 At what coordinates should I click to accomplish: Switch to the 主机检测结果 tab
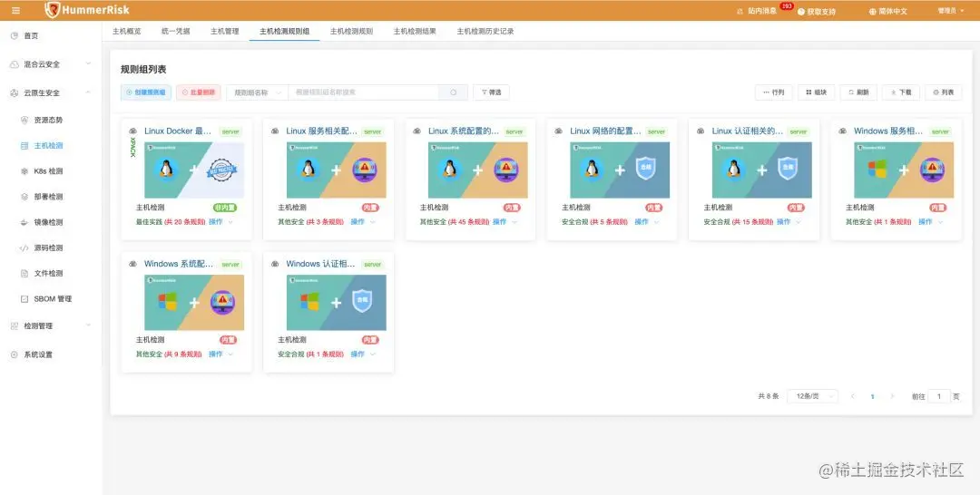tap(415, 31)
